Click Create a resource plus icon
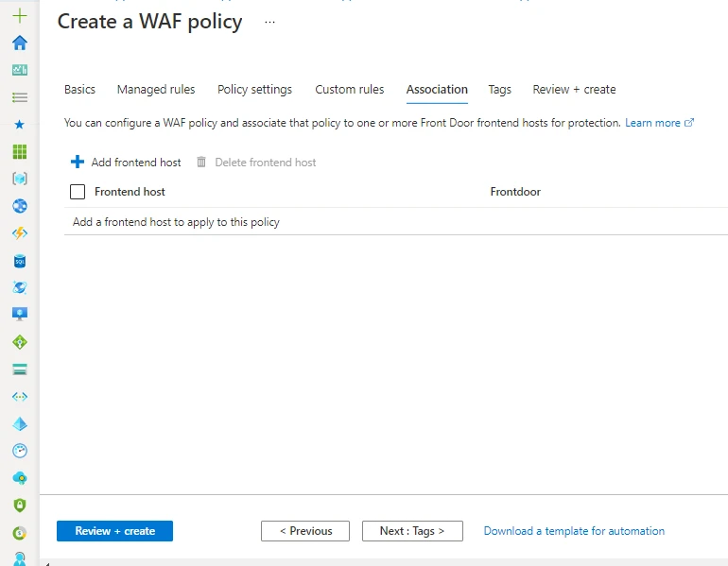 (x=20, y=16)
